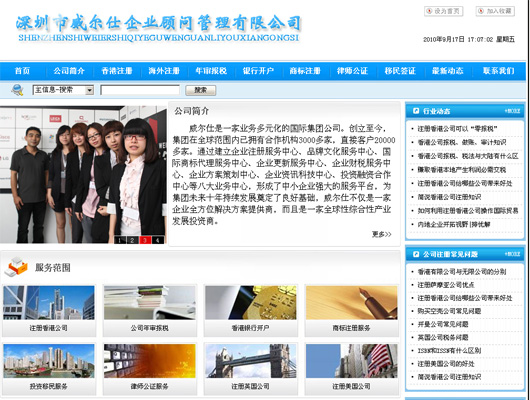Open 香港公司报税、做账、审计知识 article
The width and height of the screenshot is (530, 400).
pyautogui.click(x=462, y=142)
